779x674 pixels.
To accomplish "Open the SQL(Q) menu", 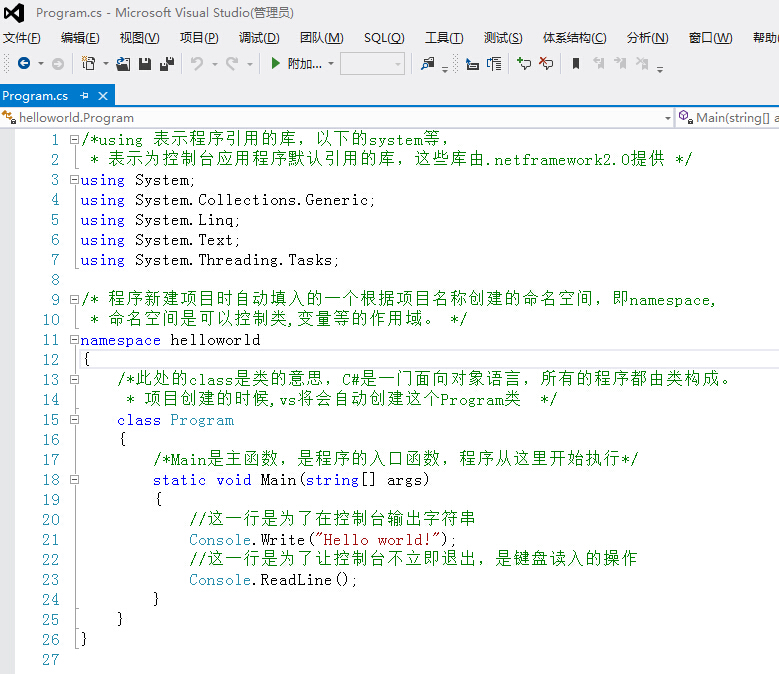I will (x=384, y=38).
